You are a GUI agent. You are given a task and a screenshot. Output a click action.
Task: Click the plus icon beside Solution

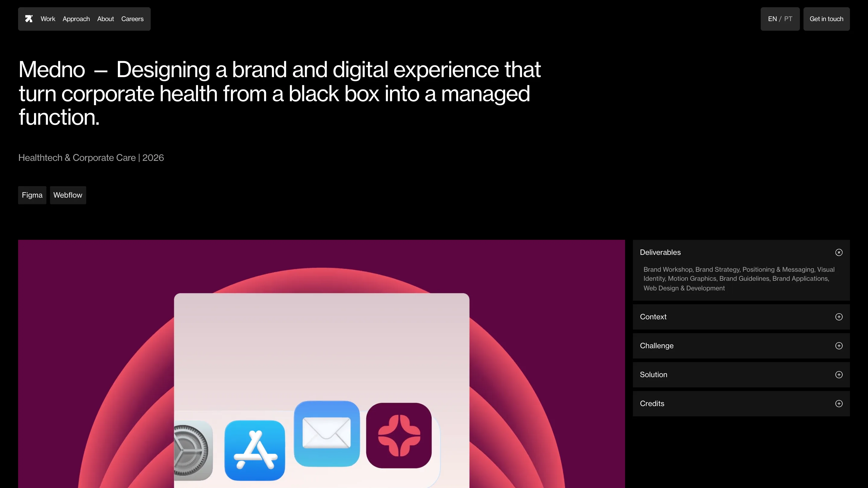[x=839, y=374]
